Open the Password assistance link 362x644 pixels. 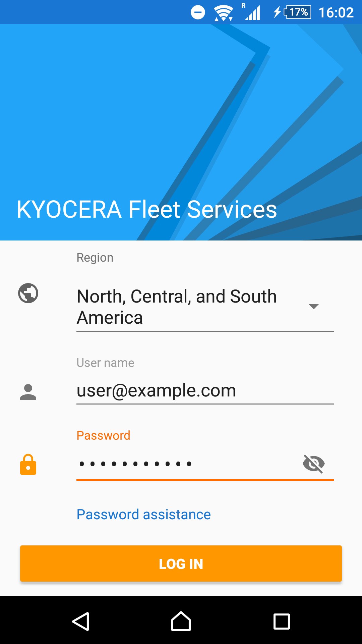(144, 515)
